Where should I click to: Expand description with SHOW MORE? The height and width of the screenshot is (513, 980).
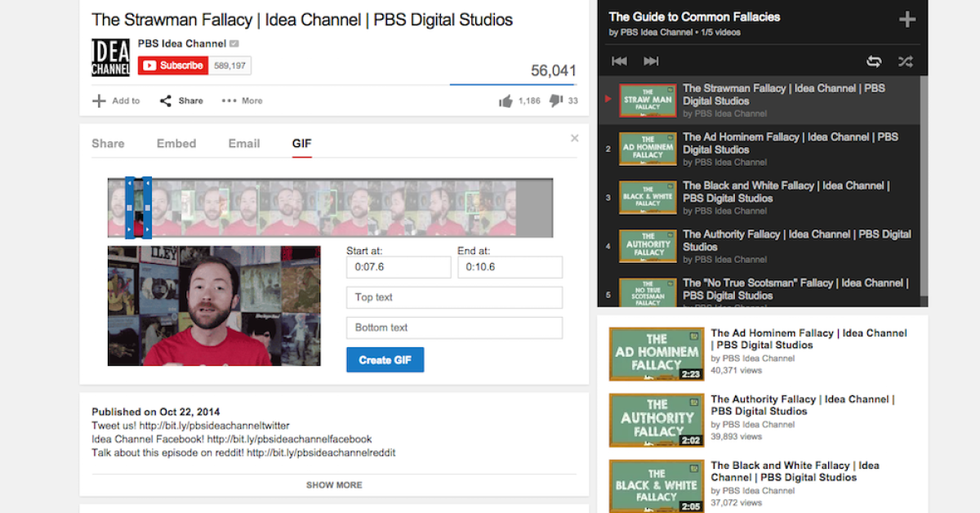click(x=334, y=484)
